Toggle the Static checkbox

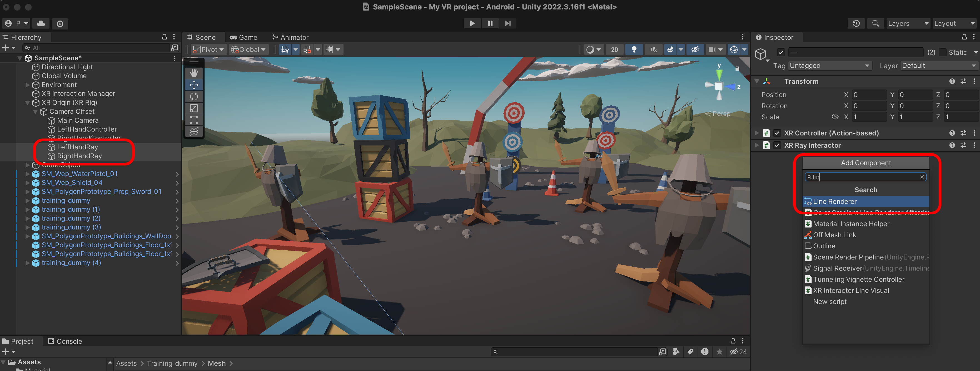pos(943,53)
